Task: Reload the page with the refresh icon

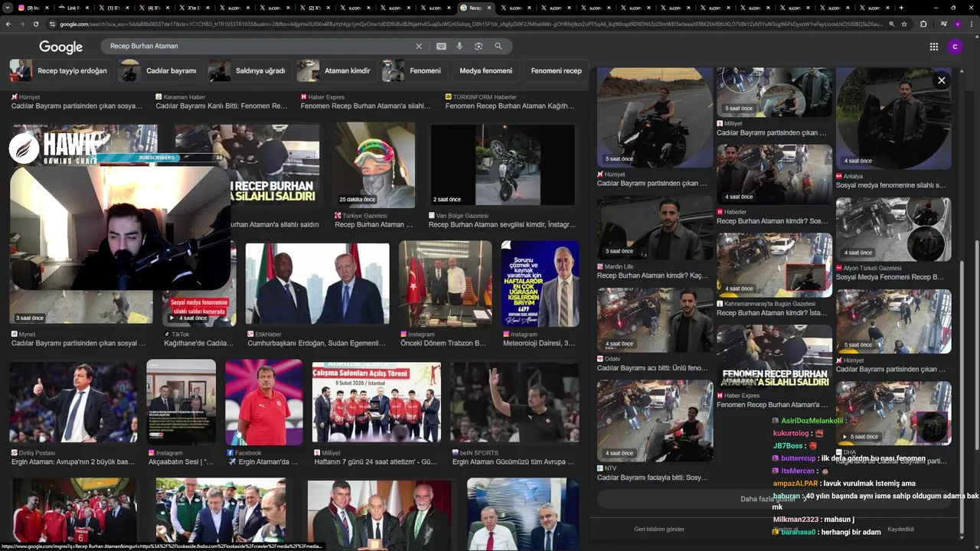Action: click(35, 24)
